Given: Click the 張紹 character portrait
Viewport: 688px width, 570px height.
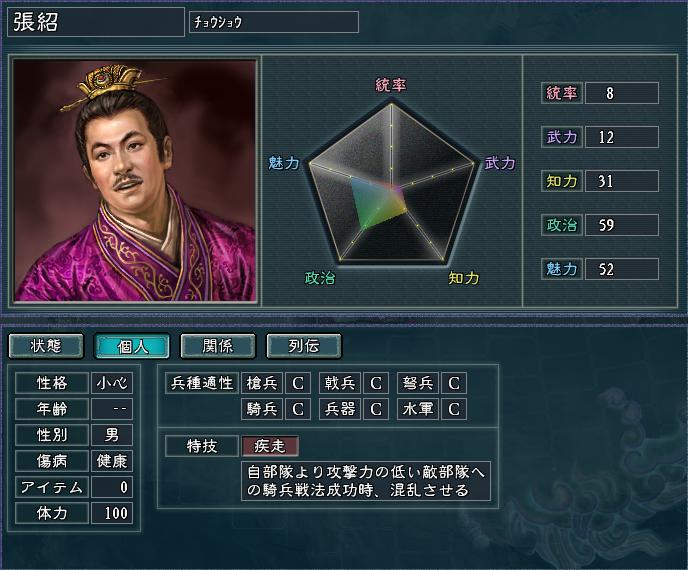Looking at the screenshot, I should click(135, 180).
